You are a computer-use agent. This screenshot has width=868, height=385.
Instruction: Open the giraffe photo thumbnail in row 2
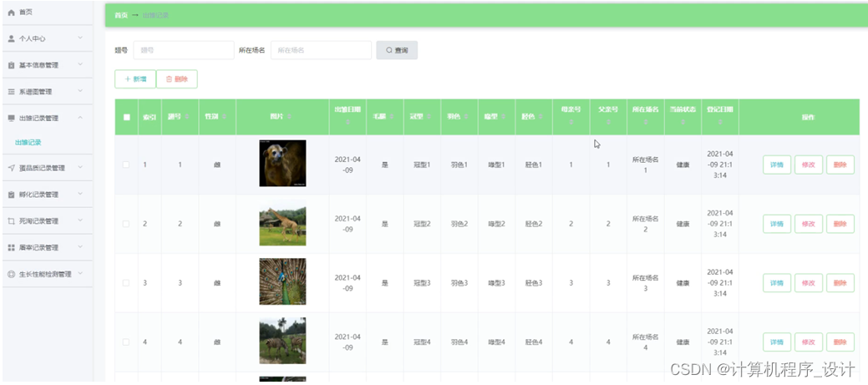click(x=282, y=222)
